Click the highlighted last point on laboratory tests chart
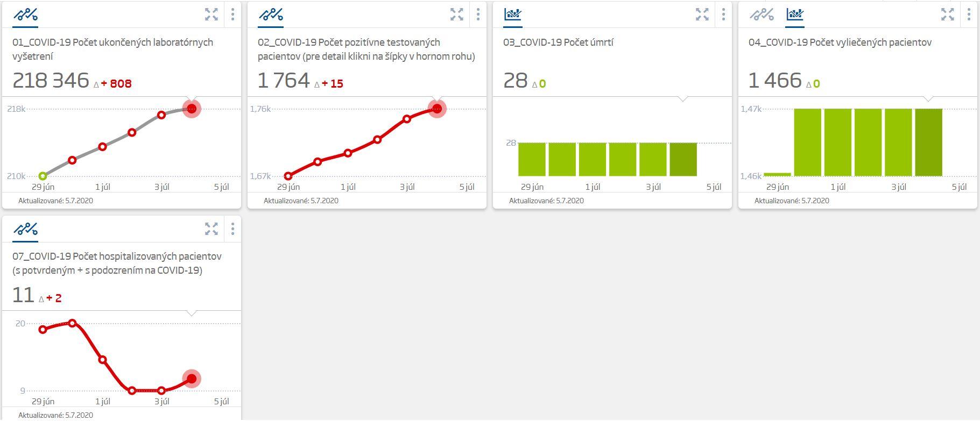The width and height of the screenshot is (980, 421). (192, 109)
